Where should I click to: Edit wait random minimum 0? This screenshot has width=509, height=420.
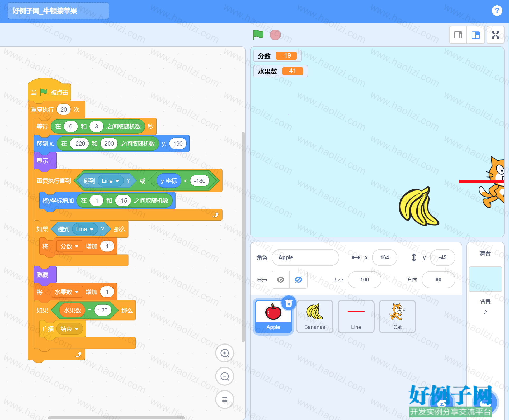pos(71,126)
